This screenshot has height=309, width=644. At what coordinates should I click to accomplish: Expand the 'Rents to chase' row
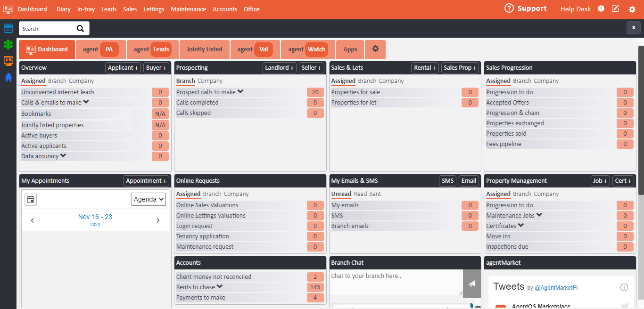pyautogui.click(x=220, y=287)
